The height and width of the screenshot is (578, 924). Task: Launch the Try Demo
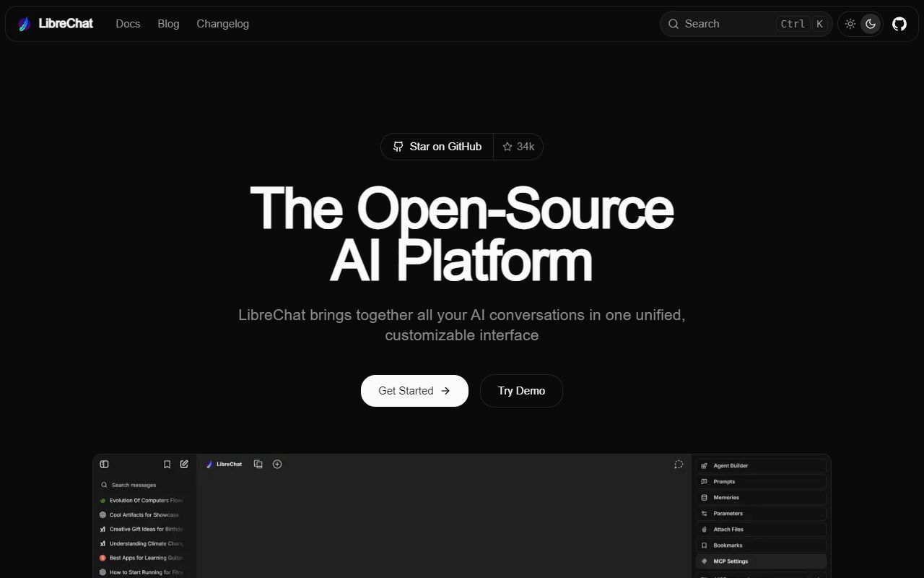[x=521, y=390]
